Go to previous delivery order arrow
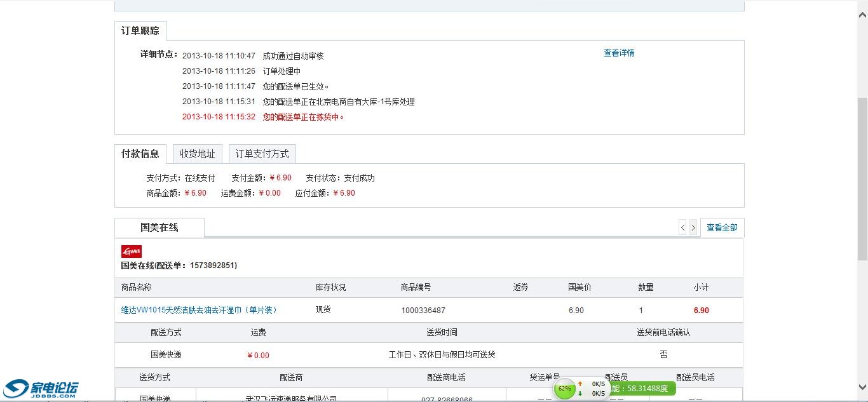The image size is (868, 402). click(x=682, y=227)
